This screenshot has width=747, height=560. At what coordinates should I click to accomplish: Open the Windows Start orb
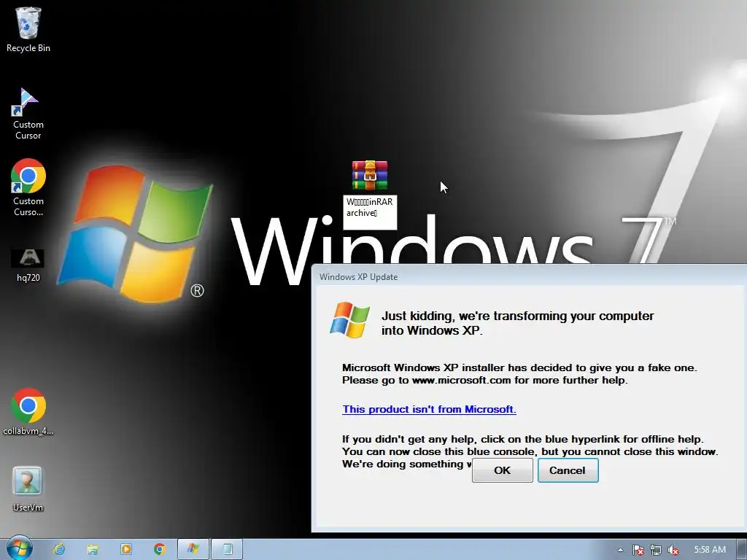[x=19, y=548]
